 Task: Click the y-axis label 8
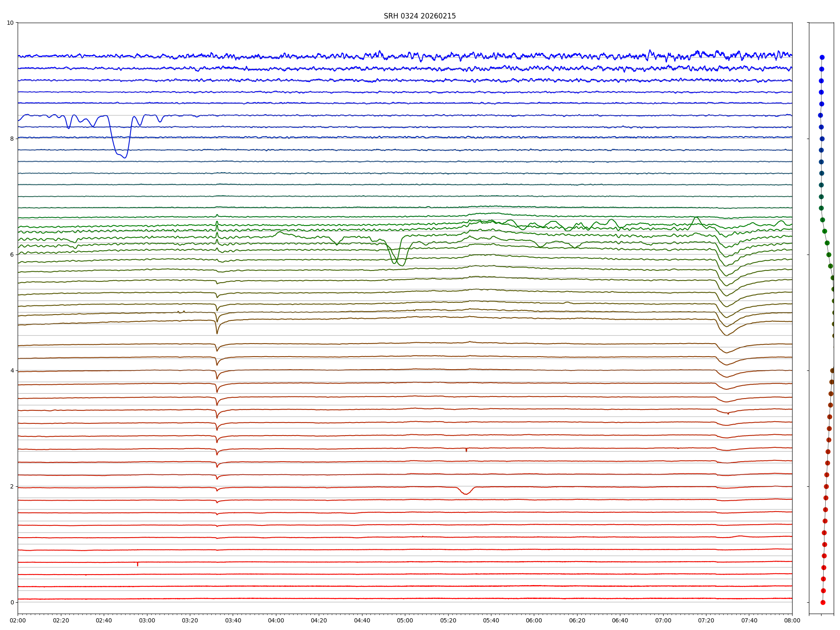[12, 139]
